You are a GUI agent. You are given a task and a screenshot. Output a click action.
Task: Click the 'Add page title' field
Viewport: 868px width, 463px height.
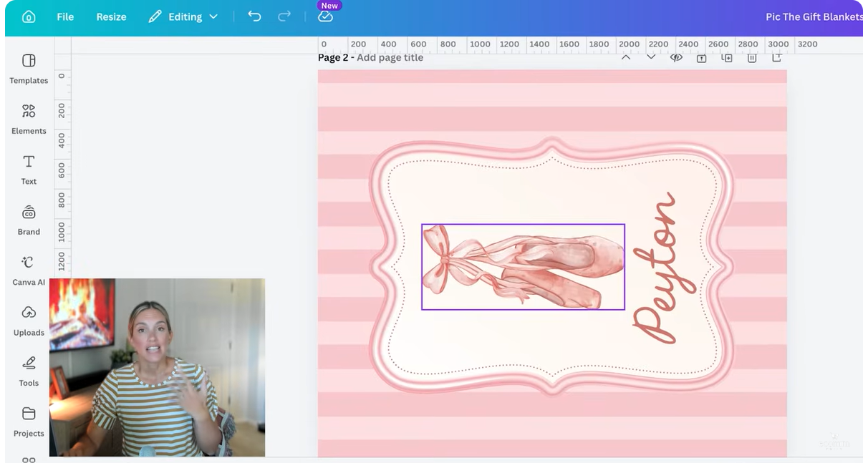[390, 57]
